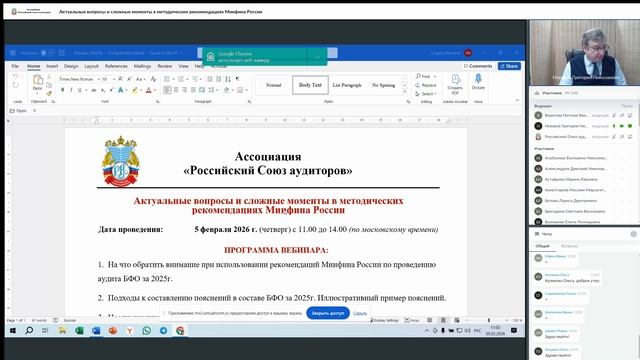Click the Replace button in Editing group

pyautogui.click(x=426, y=85)
